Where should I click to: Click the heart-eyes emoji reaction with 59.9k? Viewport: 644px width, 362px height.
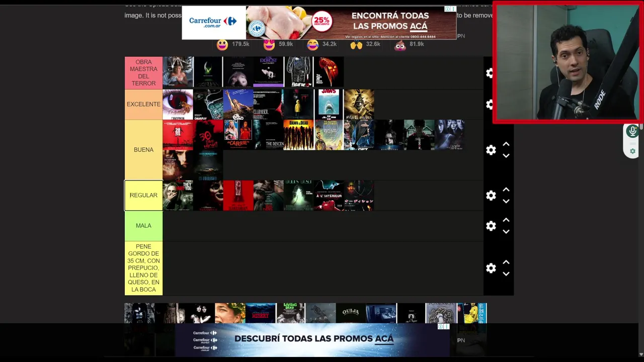click(269, 45)
